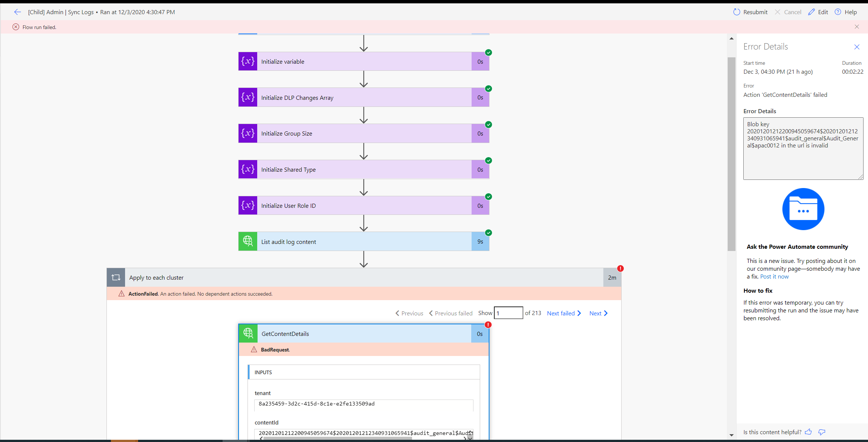Click the Show iteration number field

[508, 313]
